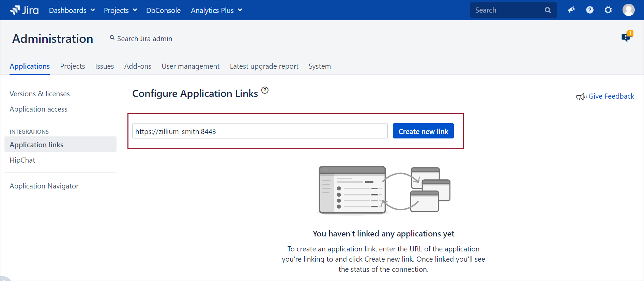
Task: Click the Search Jira admin field
Action: (144, 39)
